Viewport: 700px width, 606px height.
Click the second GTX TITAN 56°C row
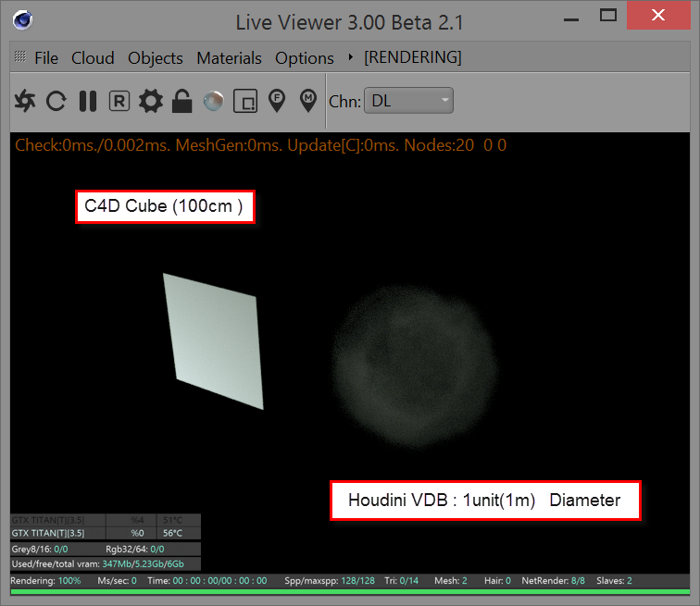[106, 533]
